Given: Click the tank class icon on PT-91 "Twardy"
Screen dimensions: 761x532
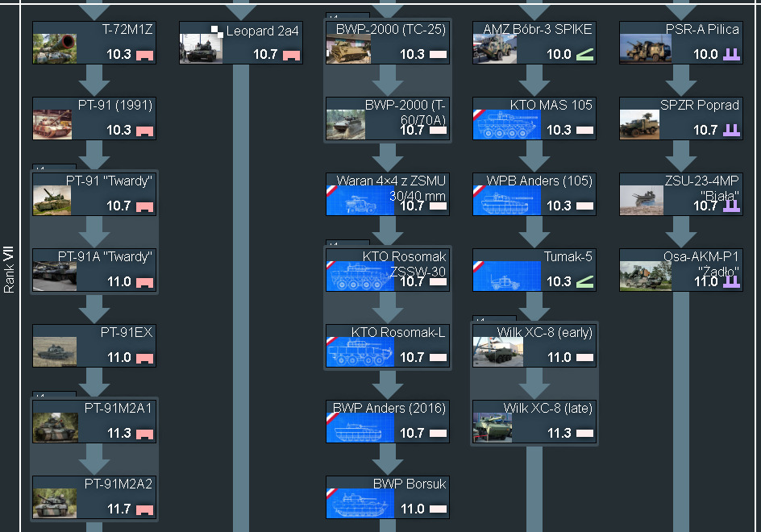Looking at the screenshot, I should 144,207.
